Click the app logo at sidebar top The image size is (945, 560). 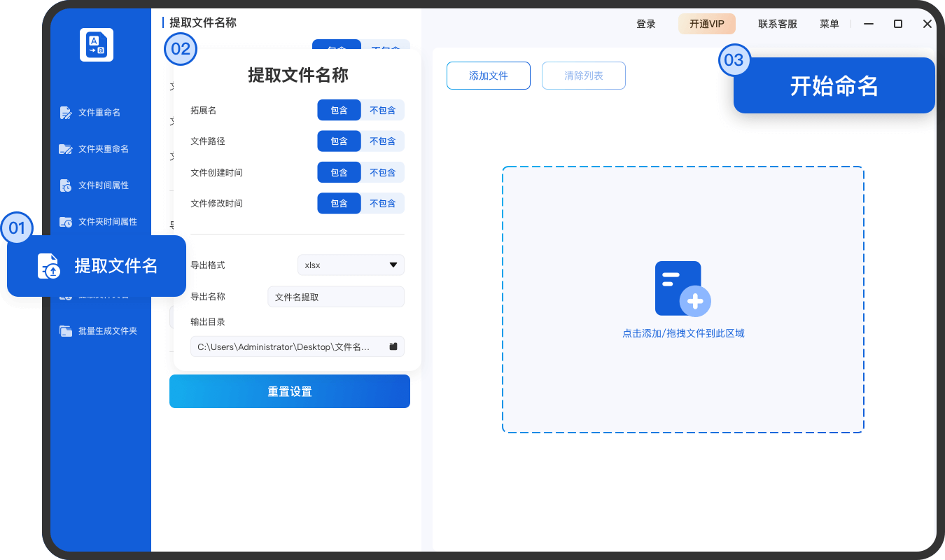[96, 44]
